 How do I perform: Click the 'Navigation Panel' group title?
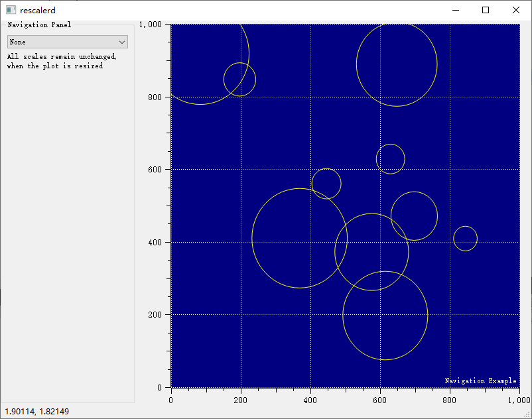pyautogui.click(x=39, y=25)
